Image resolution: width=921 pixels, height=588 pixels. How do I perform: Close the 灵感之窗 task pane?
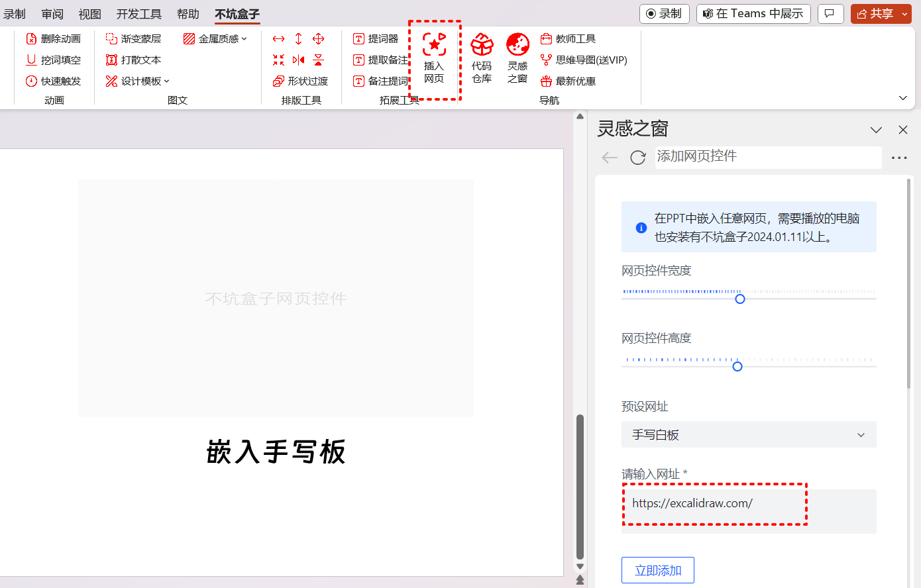903,130
